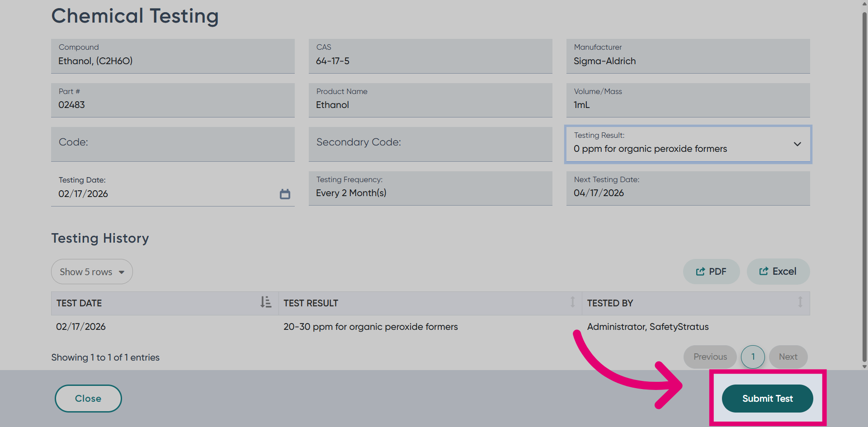Click the Showing 1 to 1 of 1 entries text
This screenshot has height=427, width=868.
pos(105,357)
